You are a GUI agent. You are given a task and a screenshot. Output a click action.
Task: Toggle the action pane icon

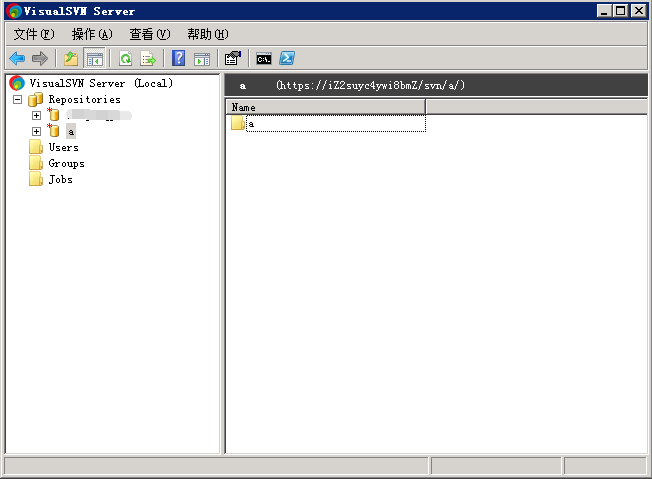(x=202, y=59)
